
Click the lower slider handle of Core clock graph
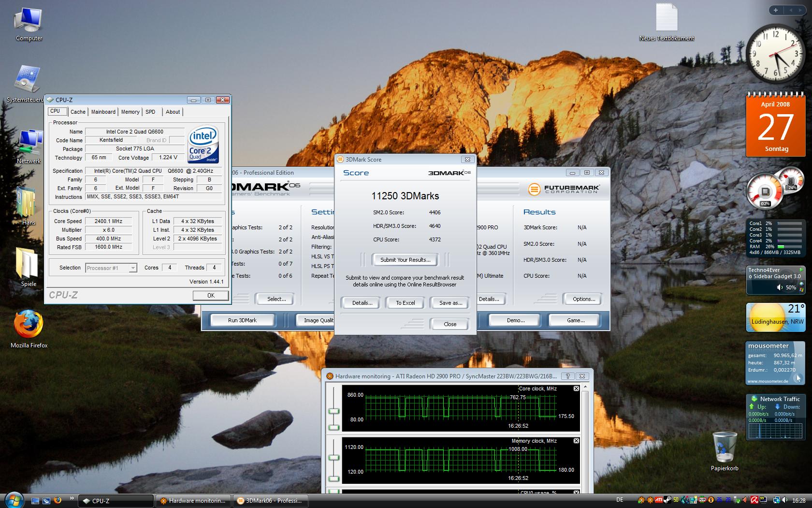point(334,427)
